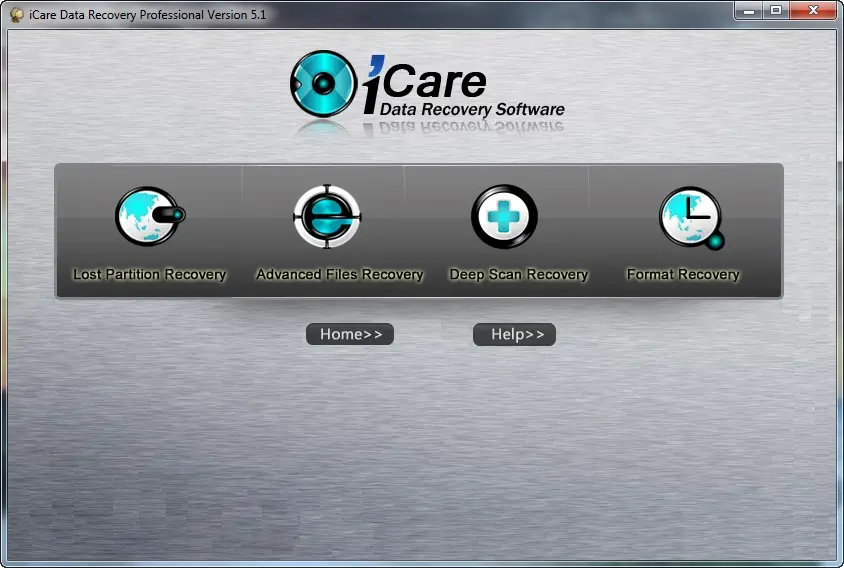
Task: Select the "Advanced Files Recovery" label
Action: tap(340, 275)
